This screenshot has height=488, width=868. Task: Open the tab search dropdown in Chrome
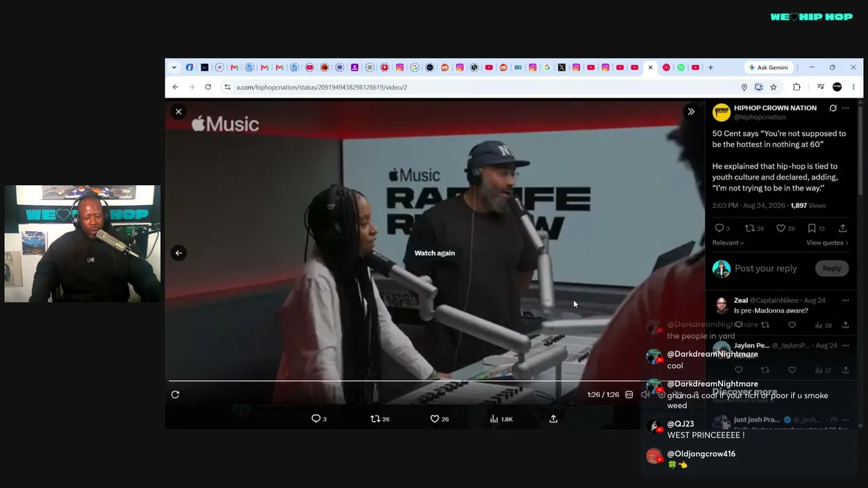pos(174,68)
